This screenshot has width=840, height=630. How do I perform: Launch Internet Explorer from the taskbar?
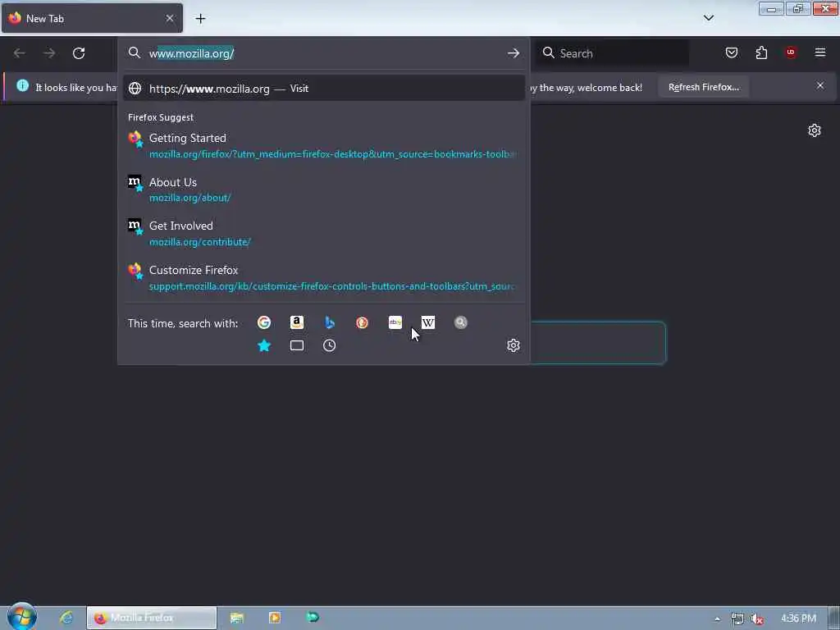66,618
